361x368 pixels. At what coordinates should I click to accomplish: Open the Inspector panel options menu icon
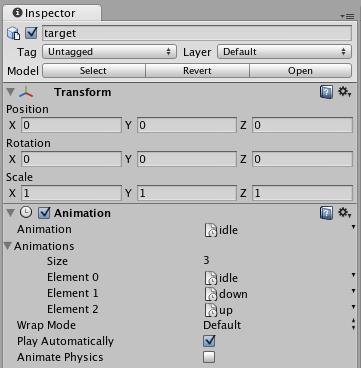pos(347,16)
